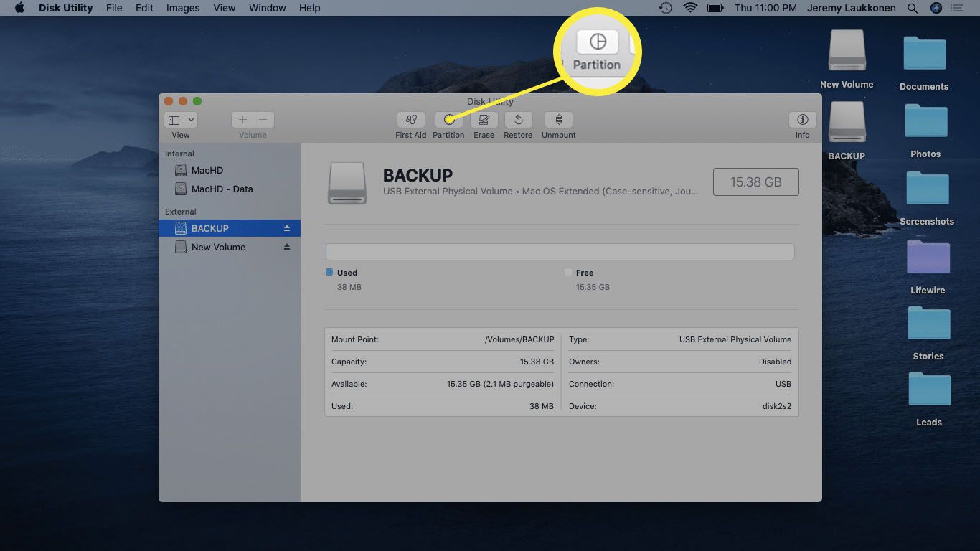Screen dimensions: 980x551
Task: Click the BACKUP volume title heading
Action: [x=418, y=175]
